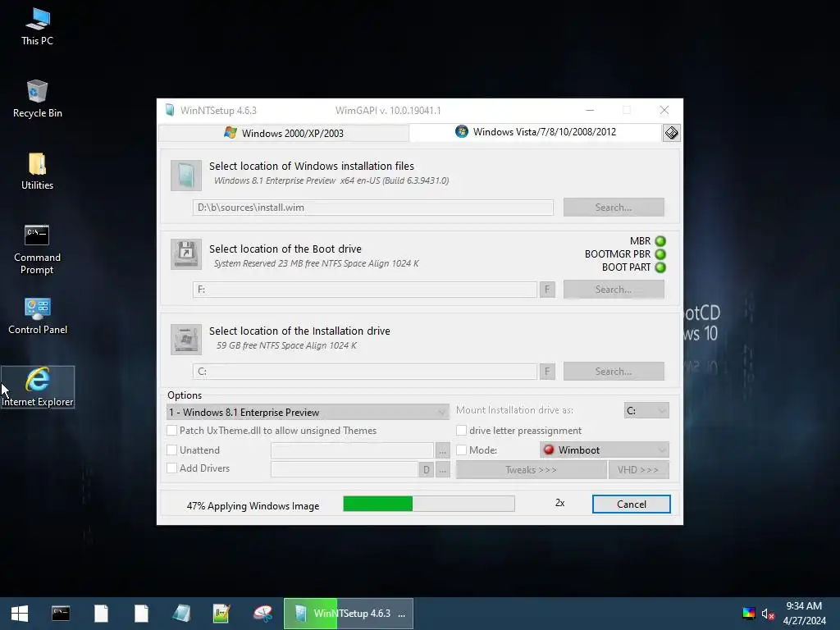
Task: Click the BOOT PART green status light
Action: [x=660, y=267]
